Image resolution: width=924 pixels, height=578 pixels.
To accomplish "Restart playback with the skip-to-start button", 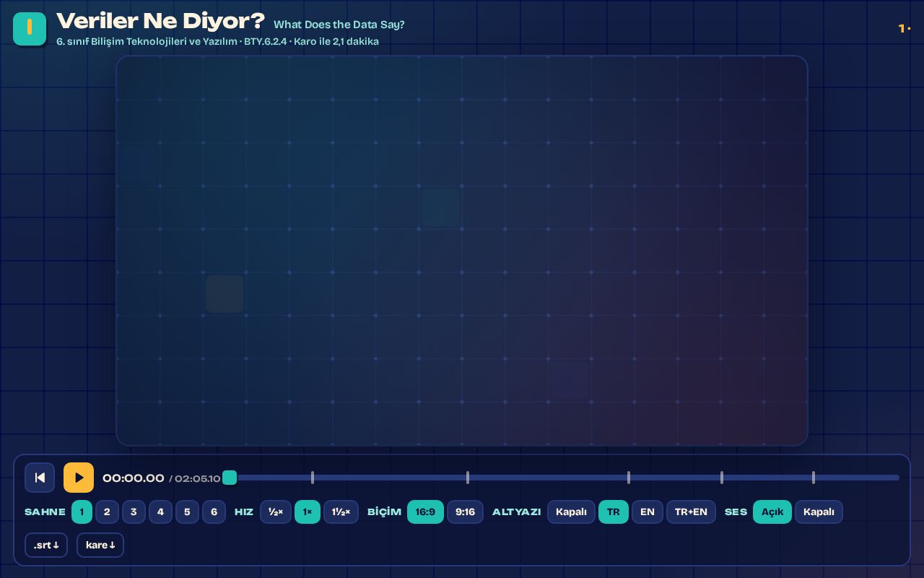I will click(40, 478).
